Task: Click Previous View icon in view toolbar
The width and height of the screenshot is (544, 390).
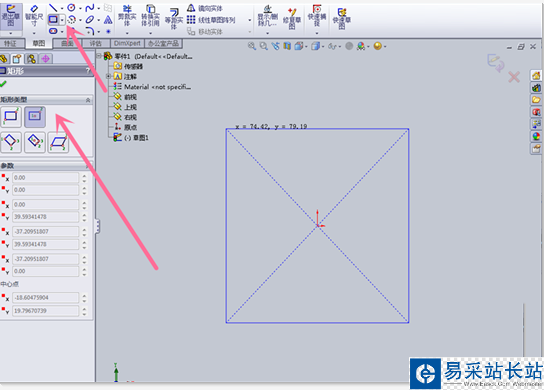Action: click(275, 46)
